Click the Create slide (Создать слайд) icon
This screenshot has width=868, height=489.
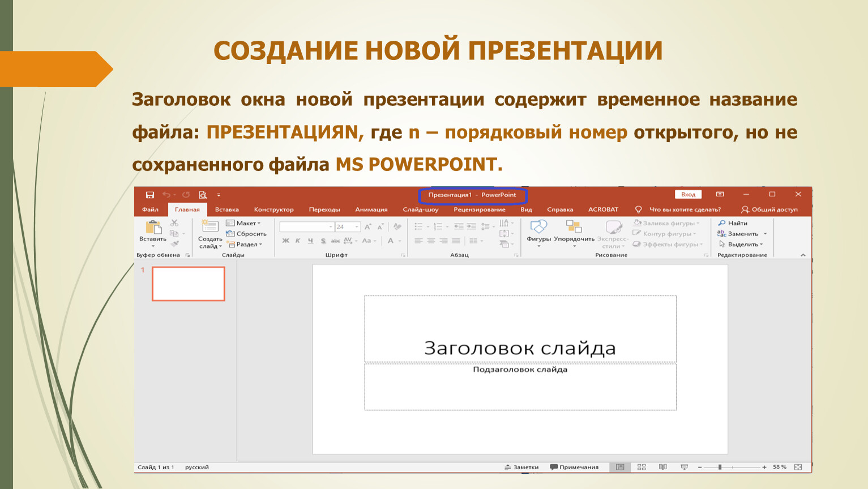(210, 227)
